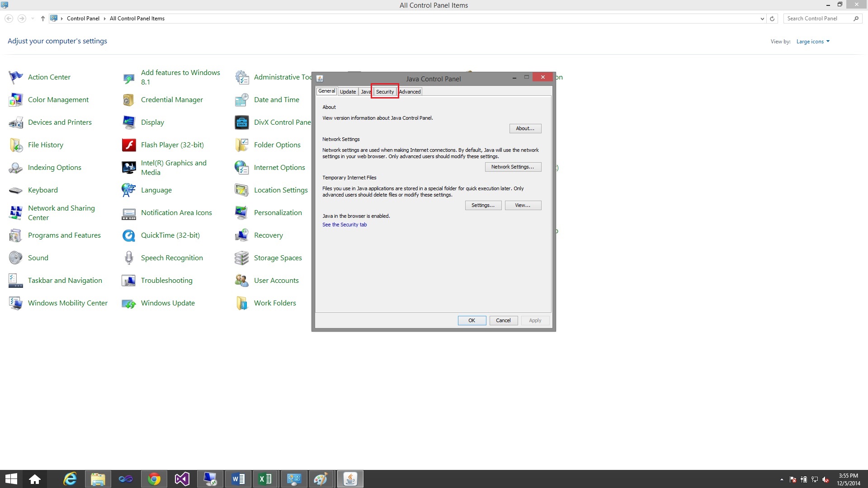Image resolution: width=868 pixels, height=488 pixels.
Task: Open Speech Recognition microphone icon
Action: click(x=129, y=258)
